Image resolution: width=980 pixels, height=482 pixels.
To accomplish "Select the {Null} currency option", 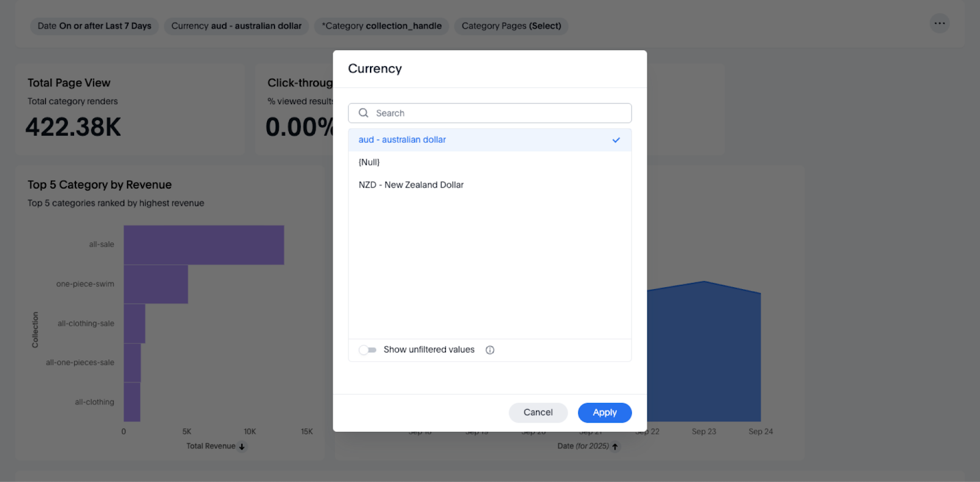I will tap(369, 162).
